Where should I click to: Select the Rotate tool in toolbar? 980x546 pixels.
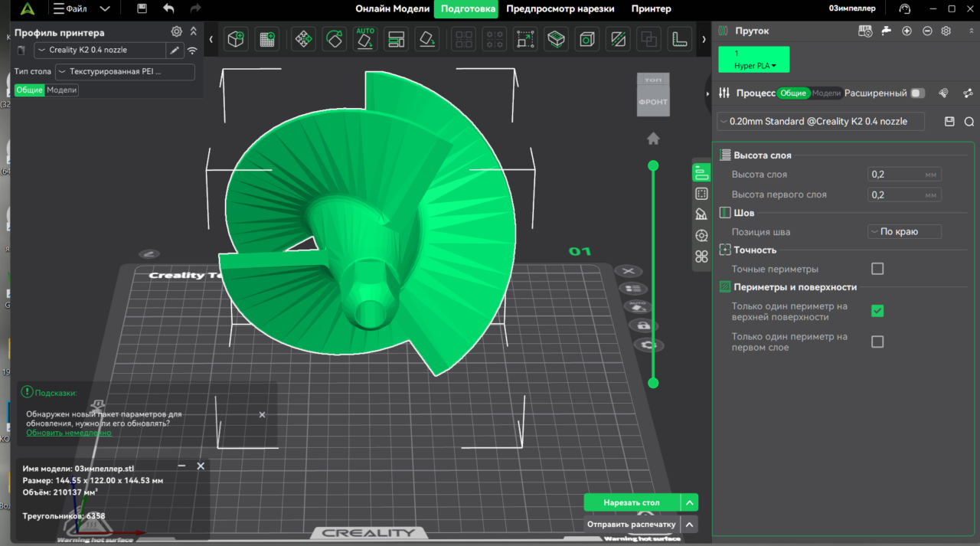coord(334,39)
